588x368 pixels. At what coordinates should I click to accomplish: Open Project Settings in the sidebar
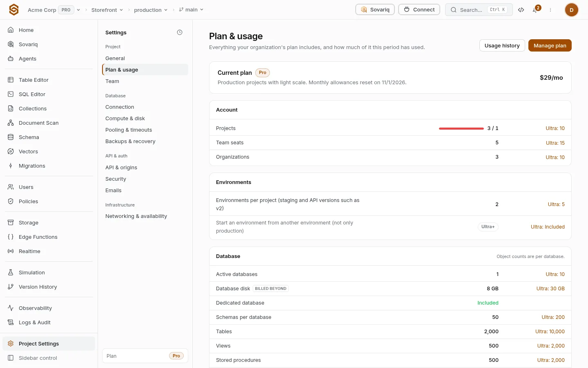tap(49, 343)
